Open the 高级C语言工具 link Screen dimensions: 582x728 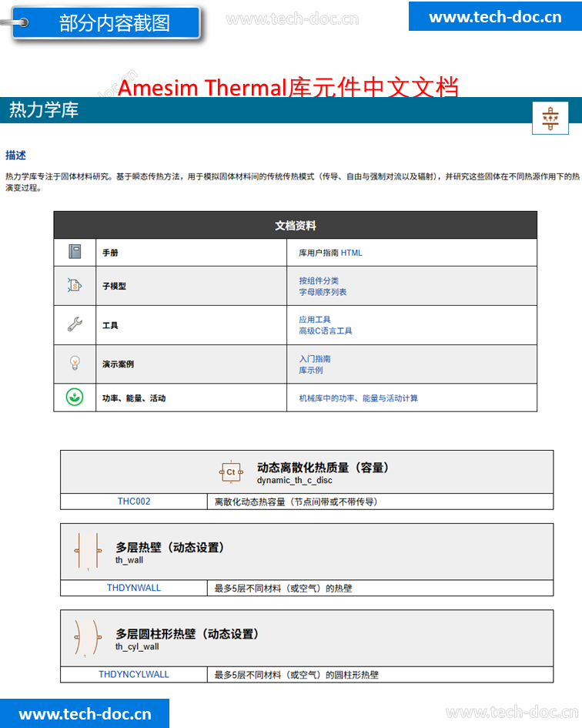pyautogui.click(x=326, y=330)
